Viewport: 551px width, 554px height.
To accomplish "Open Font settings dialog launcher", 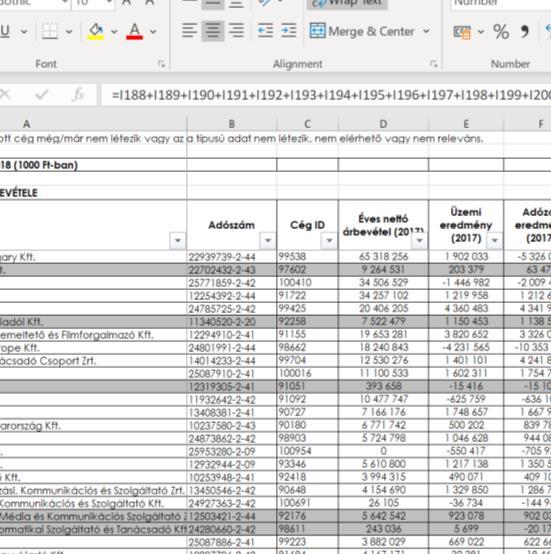I will point(161,64).
